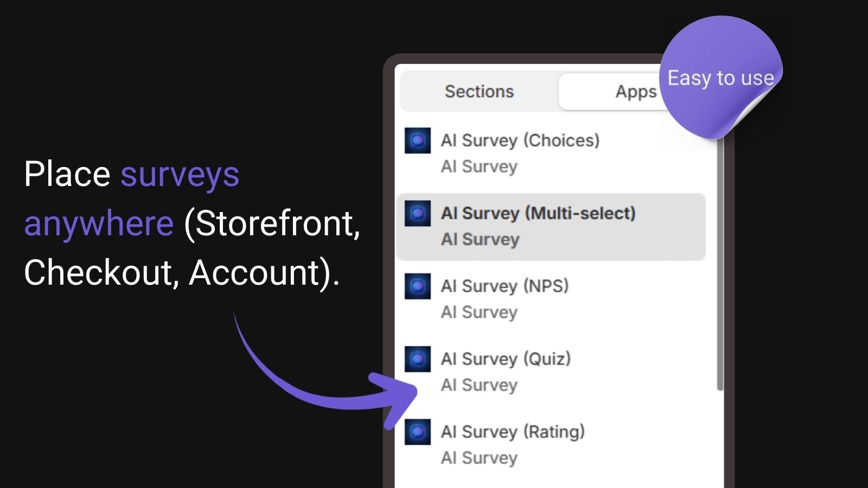Click the AI Survey (Choices) app icon
868x488 pixels.
point(418,141)
